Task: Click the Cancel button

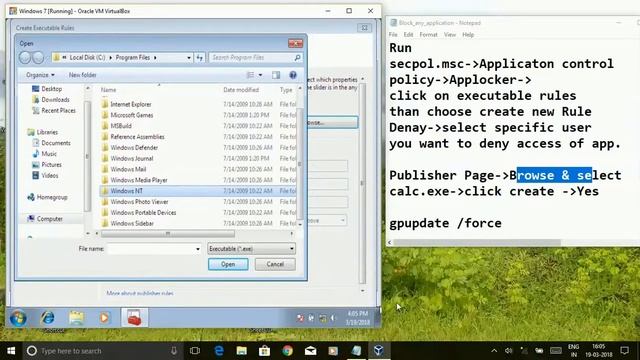Action: (275, 264)
